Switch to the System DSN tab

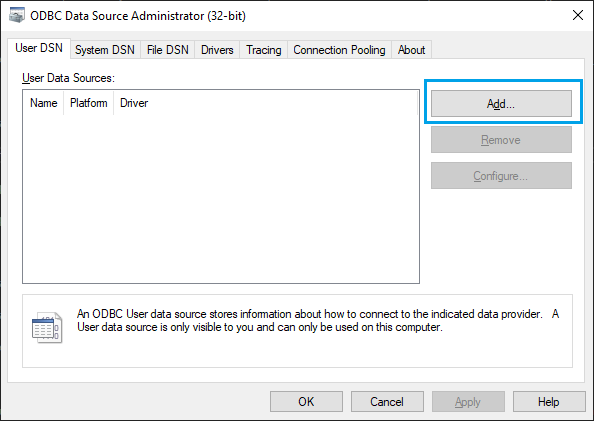pos(105,50)
